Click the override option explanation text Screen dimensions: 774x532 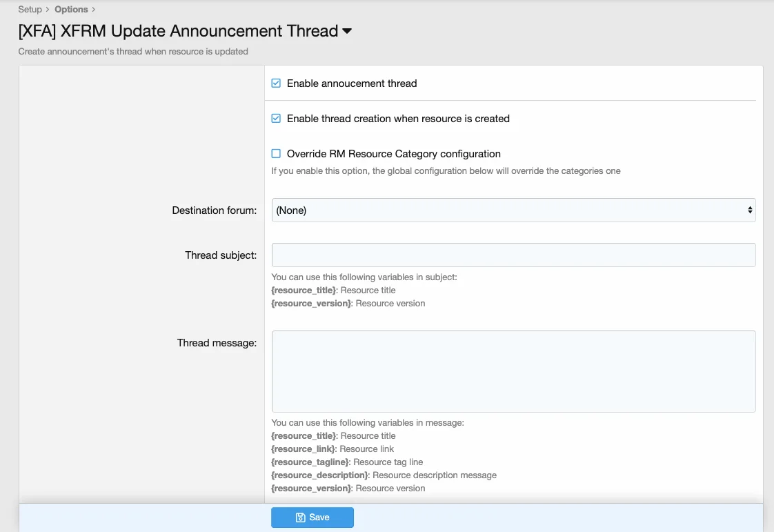coord(446,171)
